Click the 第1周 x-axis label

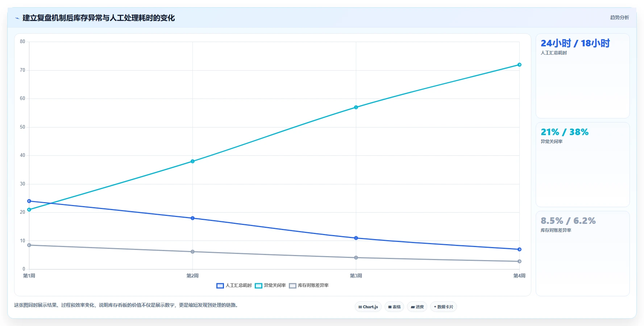point(29,276)
